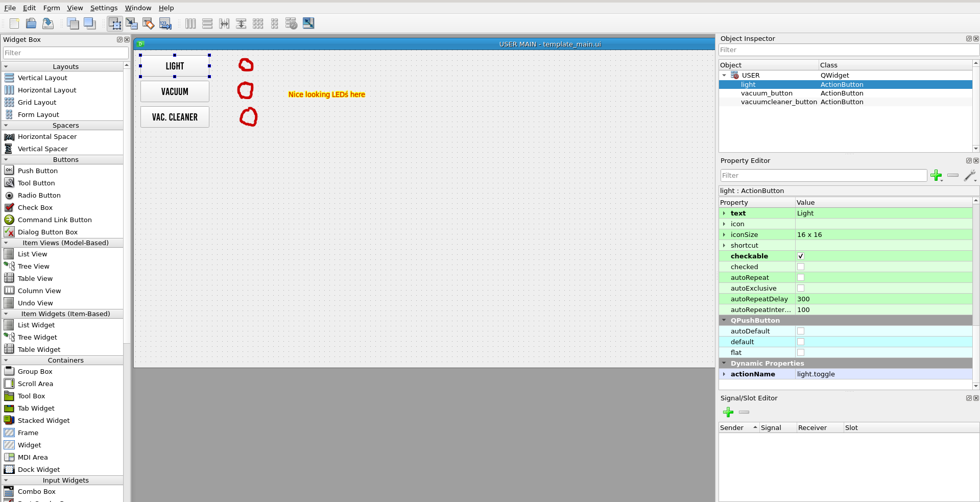The image size is (980, 502).
Task: Click the New Form toolbar icon
Action: pyautogui.click(x=14, y=23)
